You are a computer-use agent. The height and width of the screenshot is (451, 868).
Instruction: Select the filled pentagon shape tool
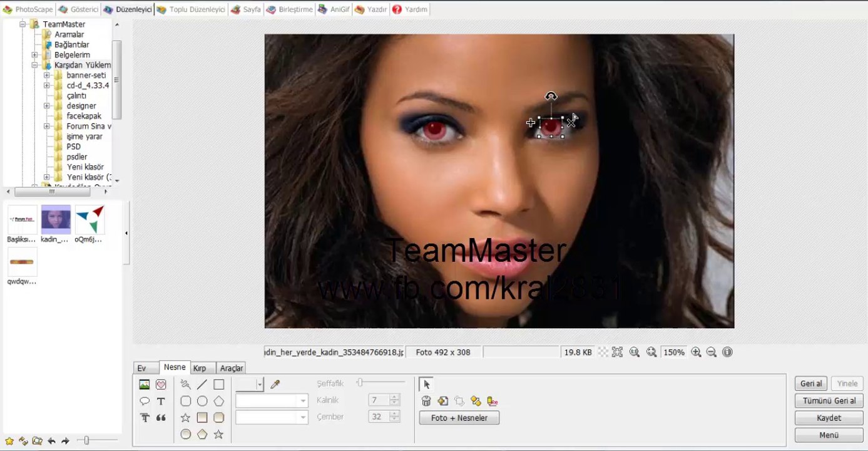coord(202,434)
